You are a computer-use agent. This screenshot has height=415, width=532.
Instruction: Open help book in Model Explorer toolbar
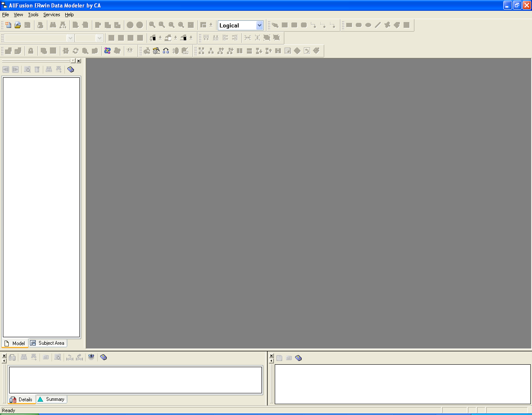(x=71, y=69)
